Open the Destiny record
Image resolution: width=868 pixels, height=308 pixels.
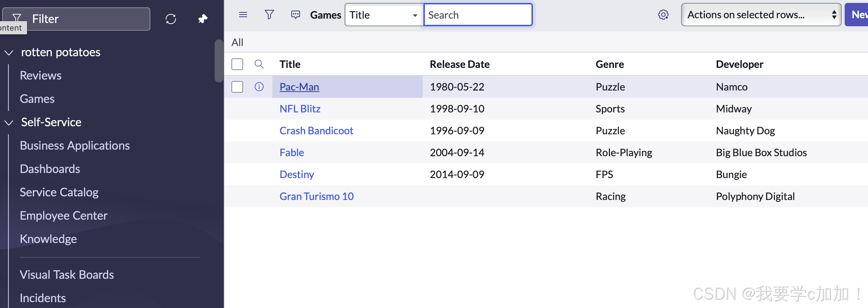pos(297,174)
